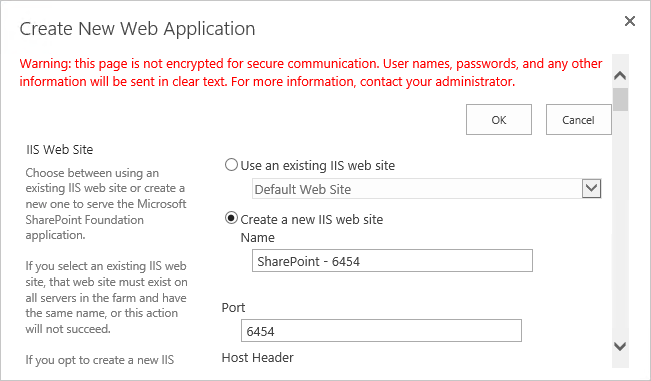Click the Port label
Image resolution: width=651 pixels, height=381 pixels.
tap(233, 308)
